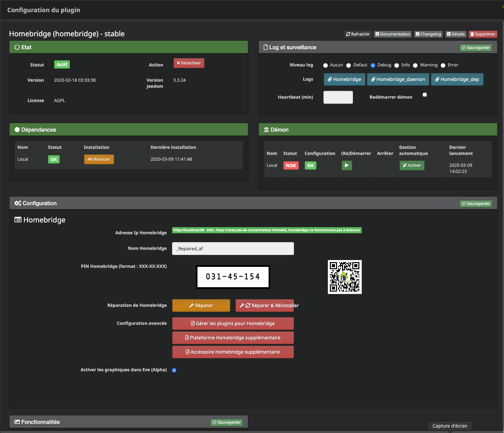Image resolution: width=504 pixels, height=433 pixels.
Task: Select the Aucun log level
Action: (x=325, y=65)
